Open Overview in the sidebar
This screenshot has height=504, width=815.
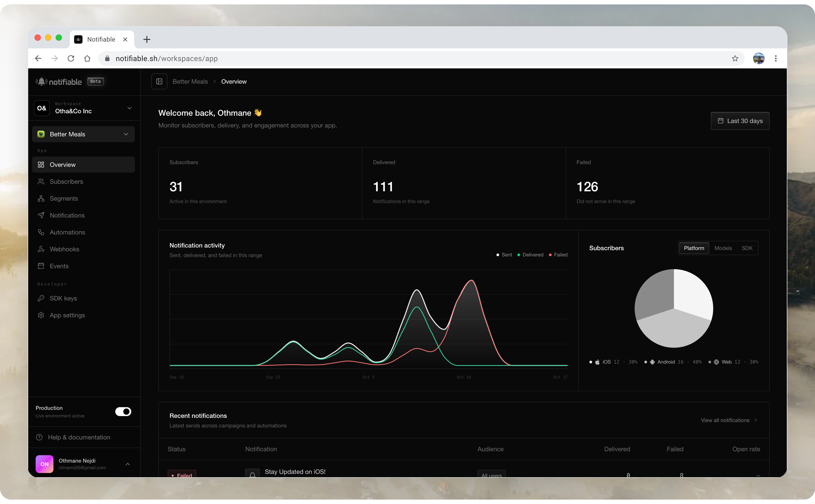click(x=83, y=165)
